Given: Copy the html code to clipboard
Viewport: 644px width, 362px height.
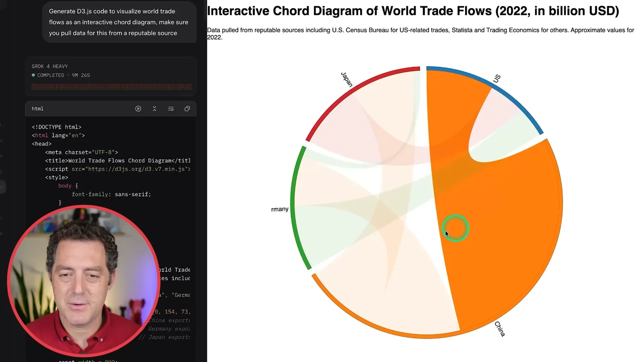Looking at the screenshot, I should point(187,109).
